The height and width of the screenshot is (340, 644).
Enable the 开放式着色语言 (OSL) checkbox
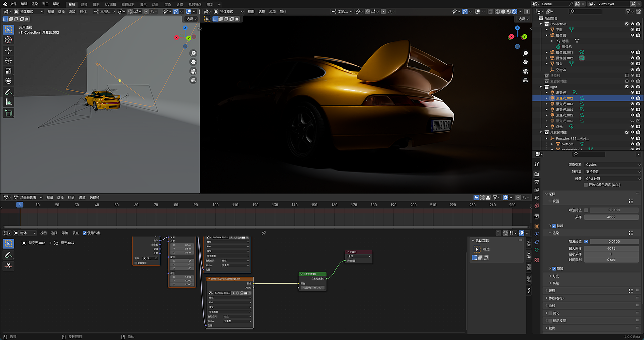click(x=586, y=185)
